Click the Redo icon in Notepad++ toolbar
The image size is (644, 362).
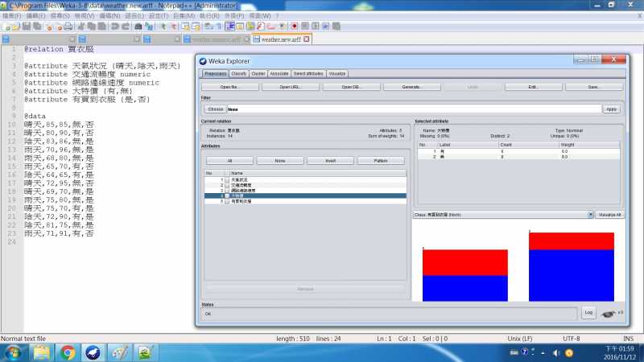click(126, 27)
